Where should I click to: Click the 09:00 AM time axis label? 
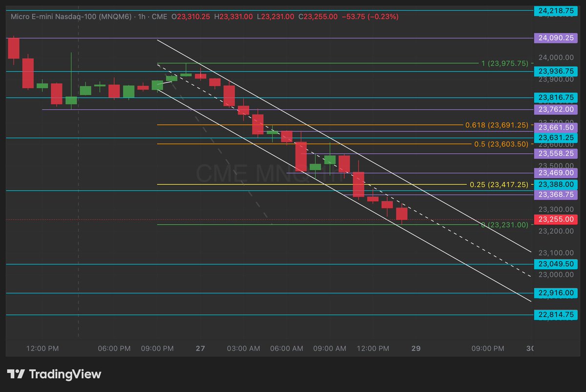coord(330,349)
